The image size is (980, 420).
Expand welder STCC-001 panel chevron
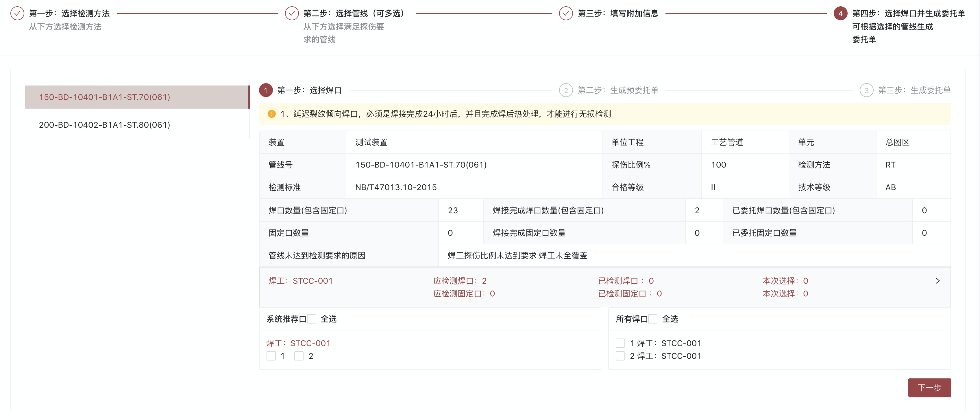coord(938,280)
